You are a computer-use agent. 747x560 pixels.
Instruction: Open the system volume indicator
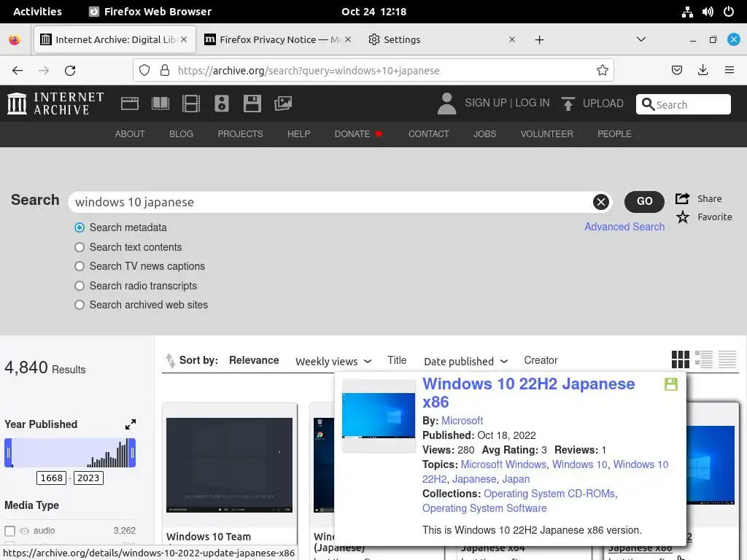coord(708,12)
